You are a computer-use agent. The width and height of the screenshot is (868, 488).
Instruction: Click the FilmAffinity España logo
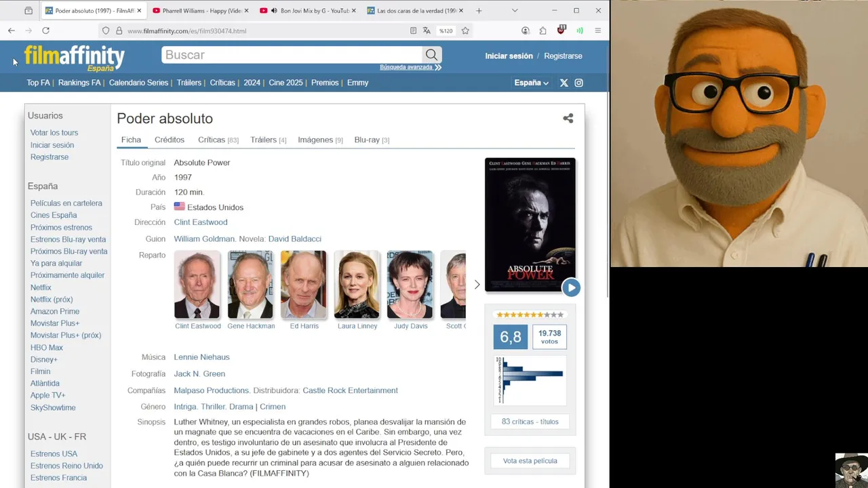pyautogui.click(x=75, y=58)
